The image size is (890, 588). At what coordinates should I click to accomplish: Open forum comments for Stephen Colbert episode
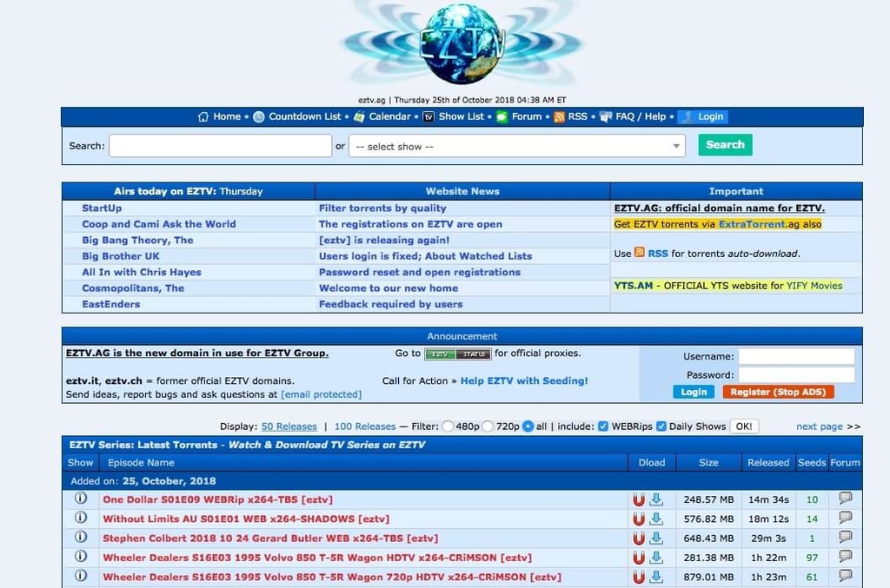tap(845, 537)
